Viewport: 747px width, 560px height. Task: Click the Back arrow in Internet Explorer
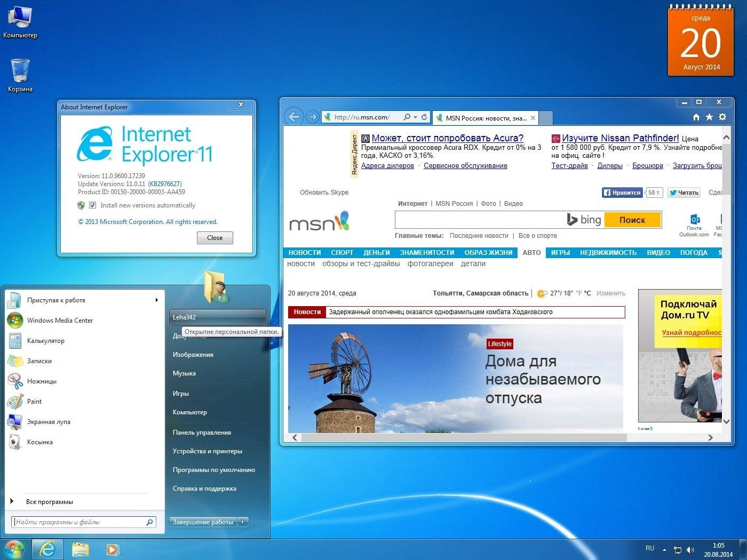tap(293, 116)
